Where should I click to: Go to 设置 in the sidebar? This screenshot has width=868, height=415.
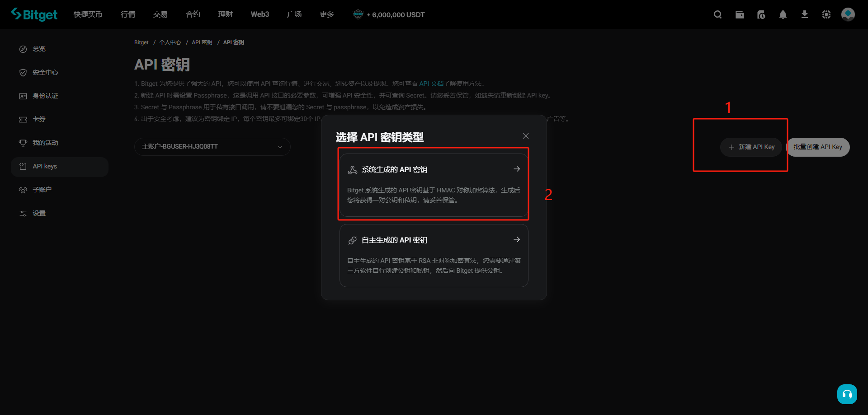pos(39,213)
